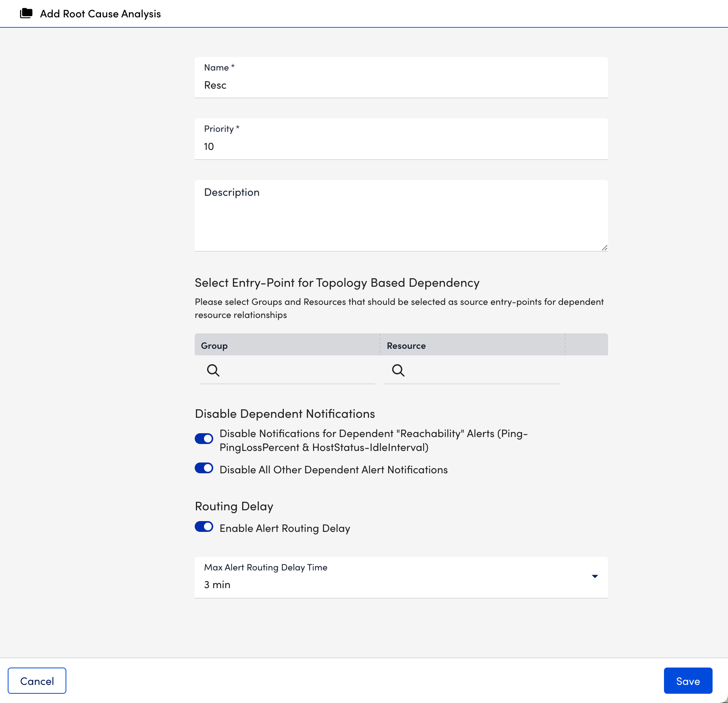Click the dropdown caret on Max Alert Routing Delay Time
Image resolution: width=728 pixels, height=703 pixels.
[595, 576]
